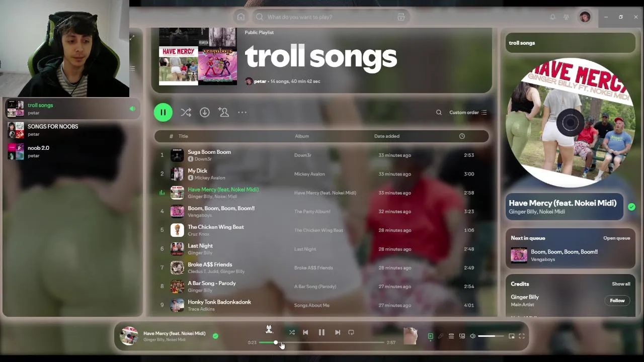Enable shuffle for the playlist header
Image resolution: width=644 pixels, height=362 pixels.
click(x=186, y=113)
